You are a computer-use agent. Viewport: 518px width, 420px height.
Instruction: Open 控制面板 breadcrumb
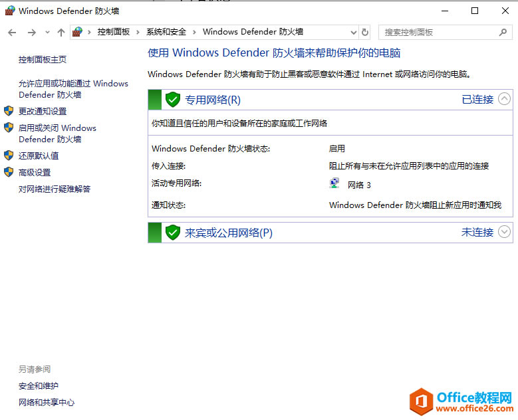point(113,32)
